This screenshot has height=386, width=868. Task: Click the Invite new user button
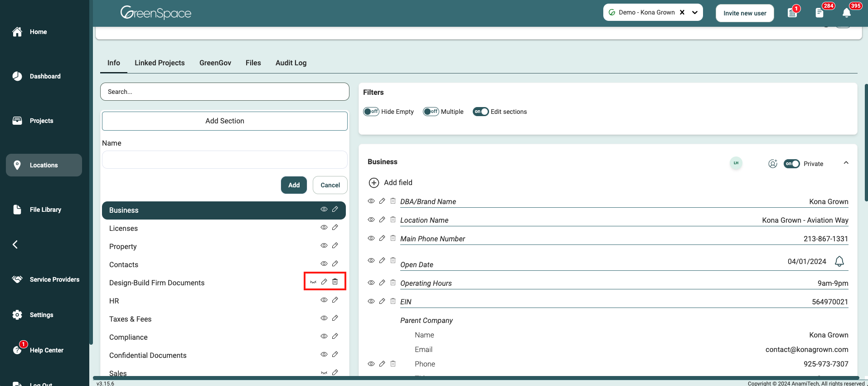[745, 13]
